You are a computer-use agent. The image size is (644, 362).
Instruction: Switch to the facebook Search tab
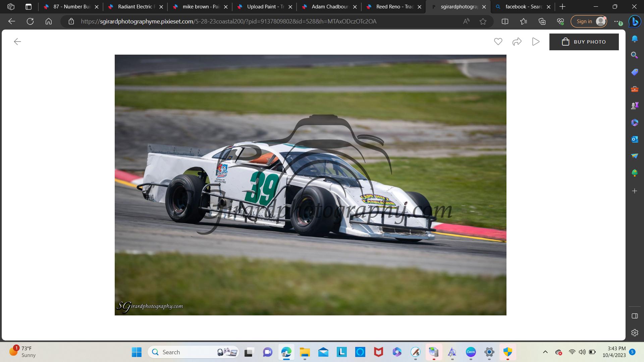tap(520, 6)
